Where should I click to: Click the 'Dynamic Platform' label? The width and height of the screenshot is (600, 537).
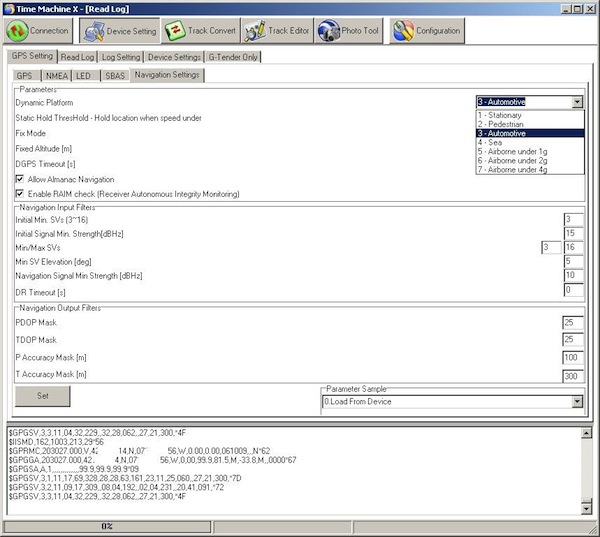pos(44,103)
